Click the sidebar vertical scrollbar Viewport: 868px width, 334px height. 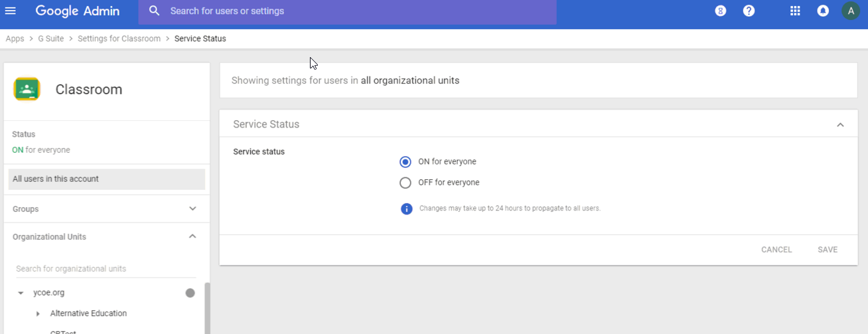coord(207,309)
